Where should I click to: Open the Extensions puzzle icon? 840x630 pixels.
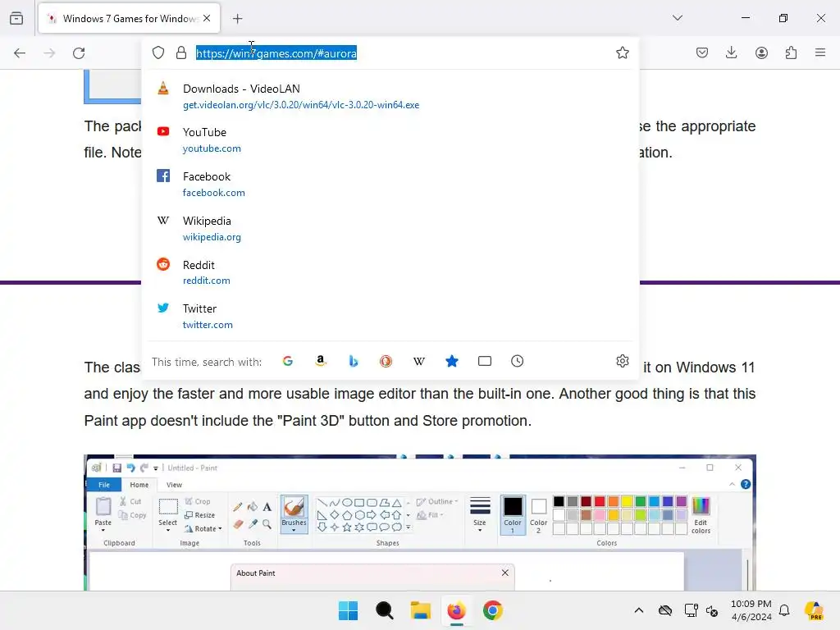click(x=792, y=52)
